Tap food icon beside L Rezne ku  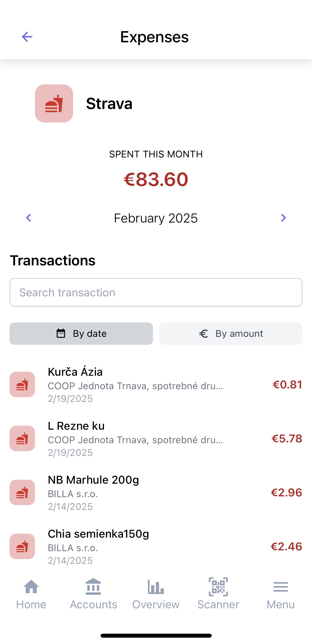[x=22, y=438]
